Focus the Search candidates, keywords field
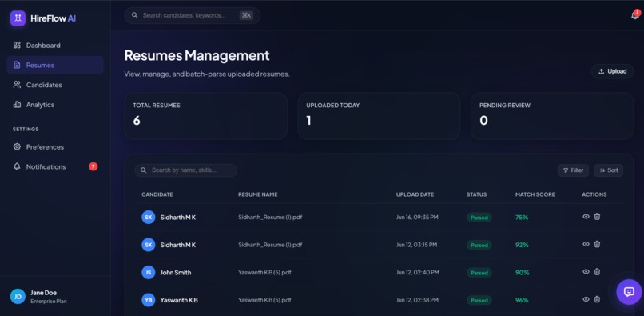644x316 pixels. click(x=193, y=15)
